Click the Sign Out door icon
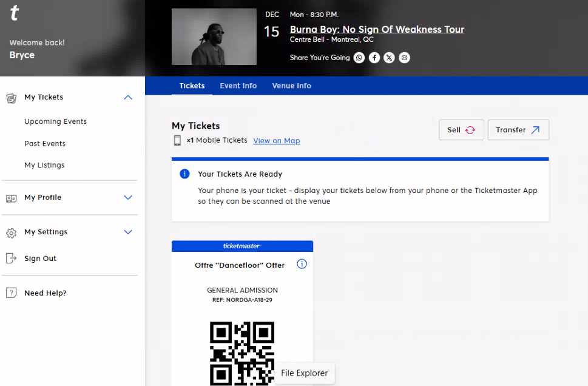The height and width of the screenshot is (386, 588). (x=12, y=258)
